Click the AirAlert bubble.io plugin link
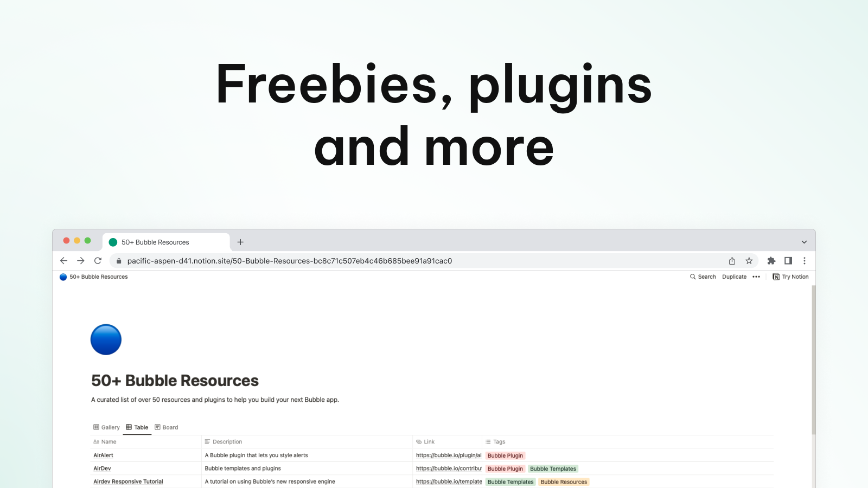This screenshot has height=488, width=868. 449,455
